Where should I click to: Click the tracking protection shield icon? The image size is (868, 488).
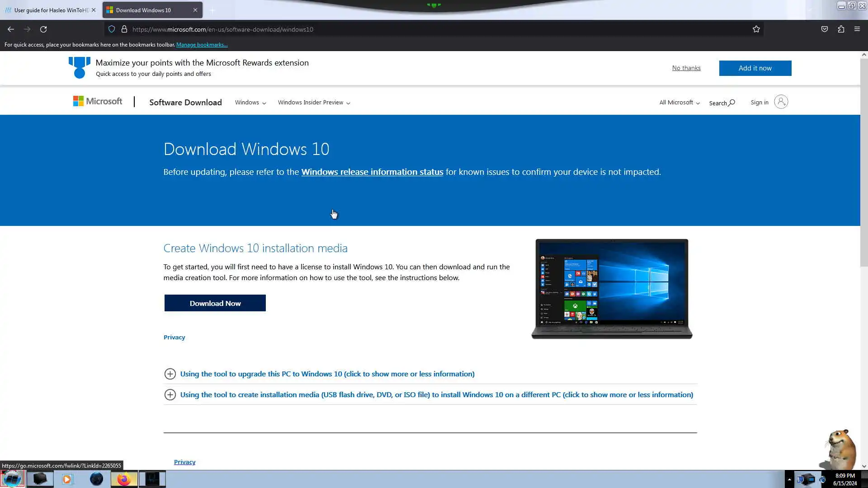click(112, 29)
